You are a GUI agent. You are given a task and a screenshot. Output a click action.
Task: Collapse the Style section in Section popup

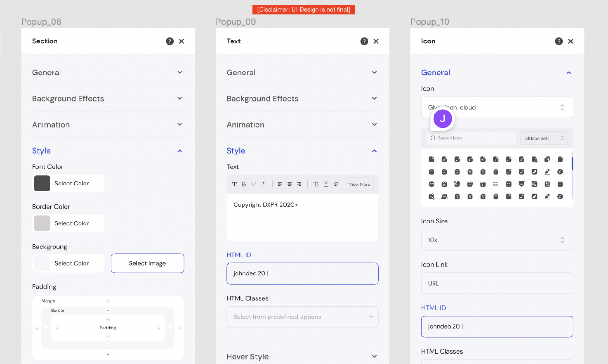click(x=180, y=151)
